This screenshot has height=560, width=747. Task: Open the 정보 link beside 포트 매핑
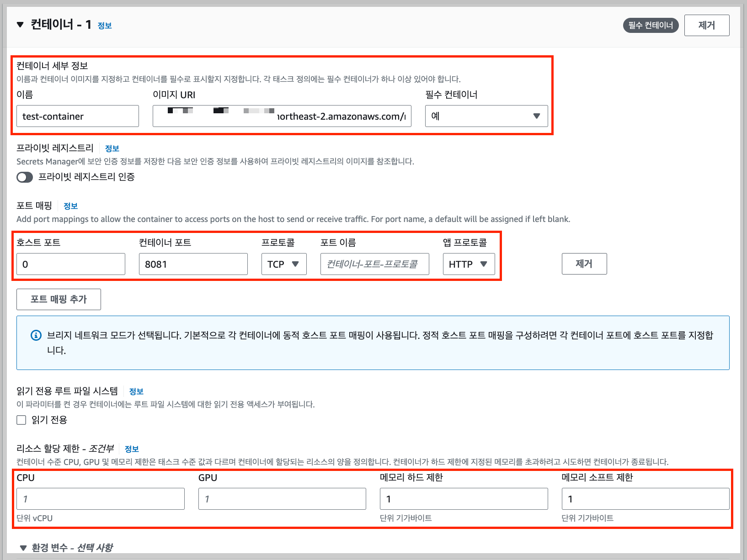tap(70, 206)
